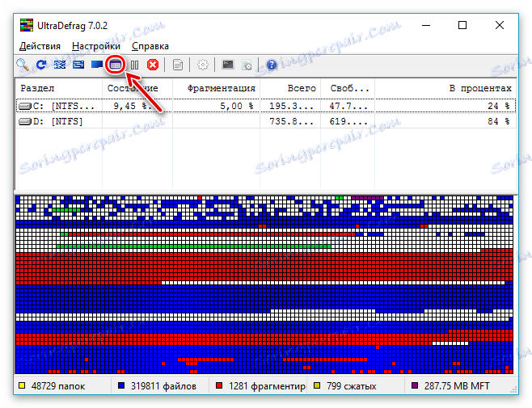The image size is (532, 408).
Task: Pause the current job
Action: click(x=135, y=65)
